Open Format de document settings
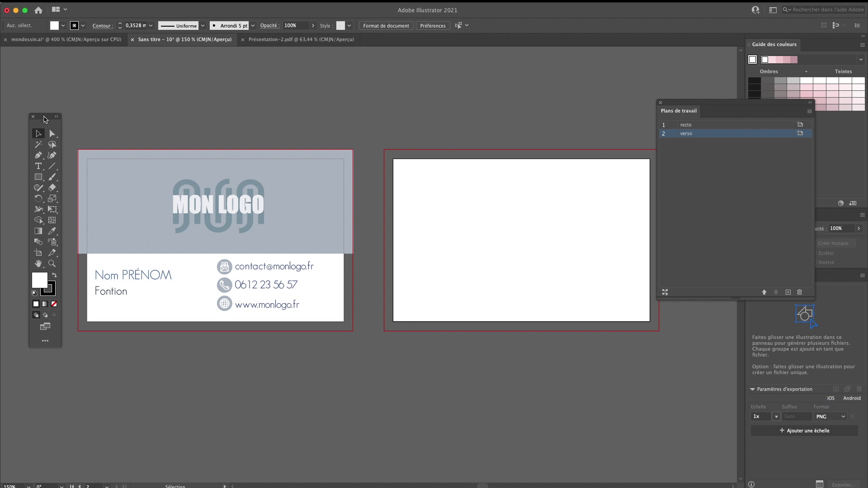Viewport: 868px width, 488px height. coord(386,26)
